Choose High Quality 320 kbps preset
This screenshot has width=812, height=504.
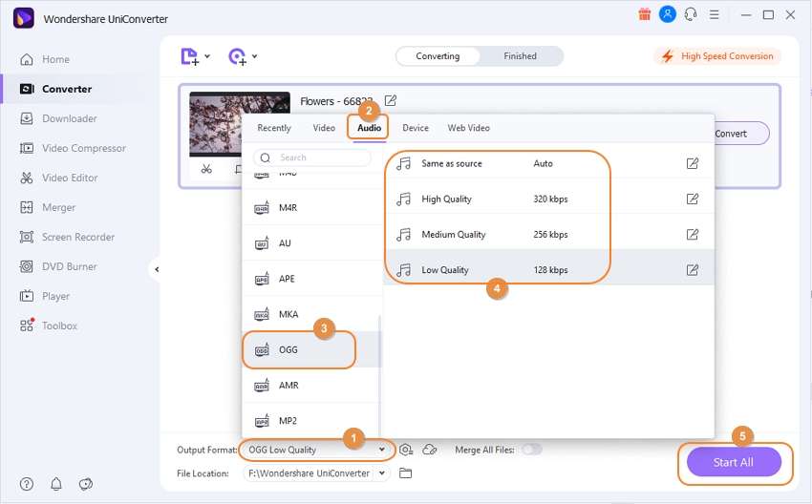point(549,199)
